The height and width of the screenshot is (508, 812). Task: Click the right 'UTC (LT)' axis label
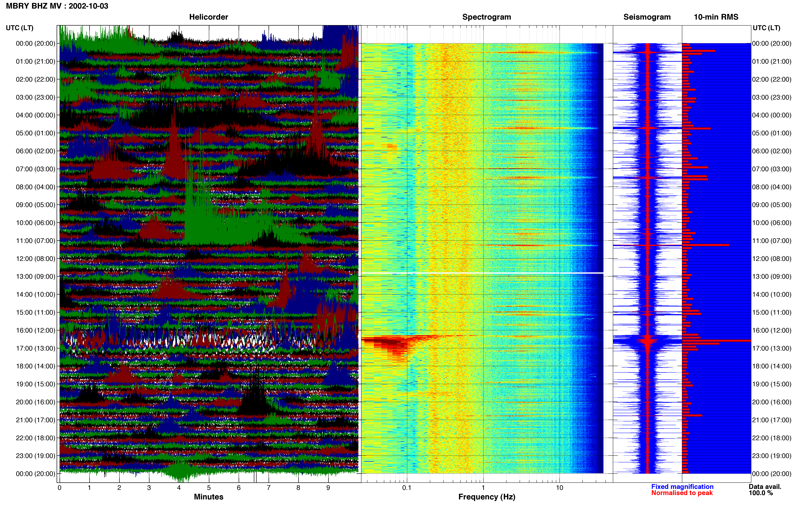point(766,28)
